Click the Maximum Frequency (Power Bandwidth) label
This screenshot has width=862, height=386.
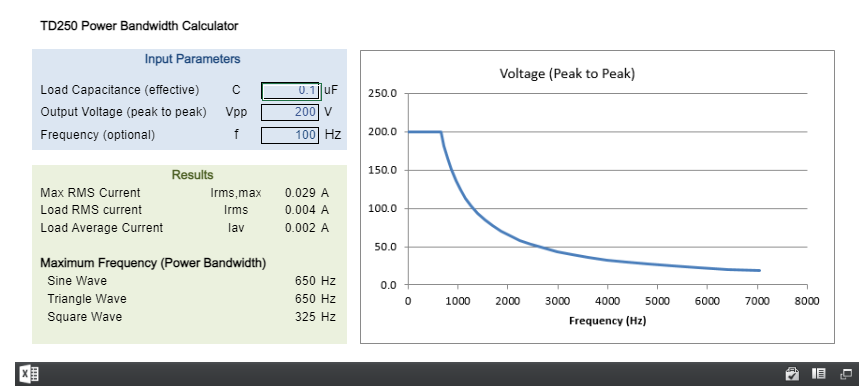[153, 263]
